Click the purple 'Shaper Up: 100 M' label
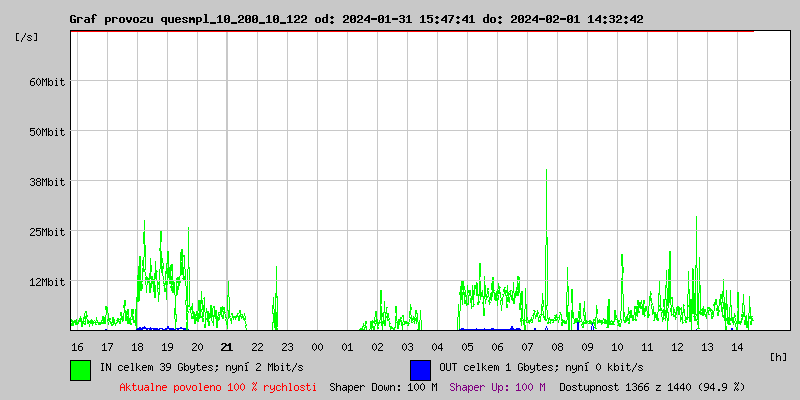Image resolution: width=800 pixels, height=400 pixels. click(x=497, y=386)
